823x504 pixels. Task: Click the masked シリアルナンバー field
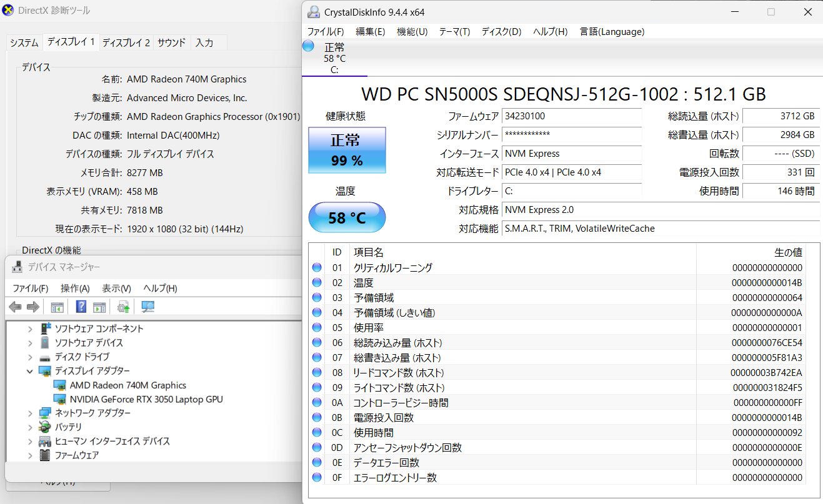[x=571, y=135]
